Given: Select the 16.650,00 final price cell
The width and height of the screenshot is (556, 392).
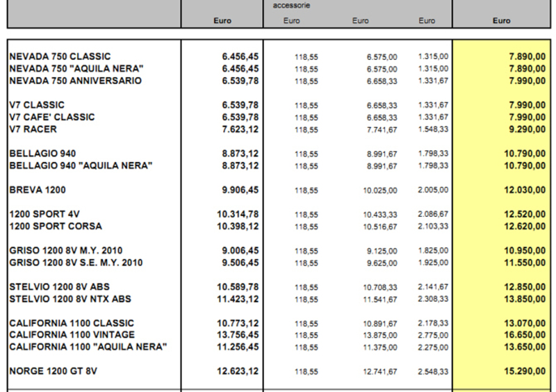Looking at the screenshot, I should click(x=526, y=335).
